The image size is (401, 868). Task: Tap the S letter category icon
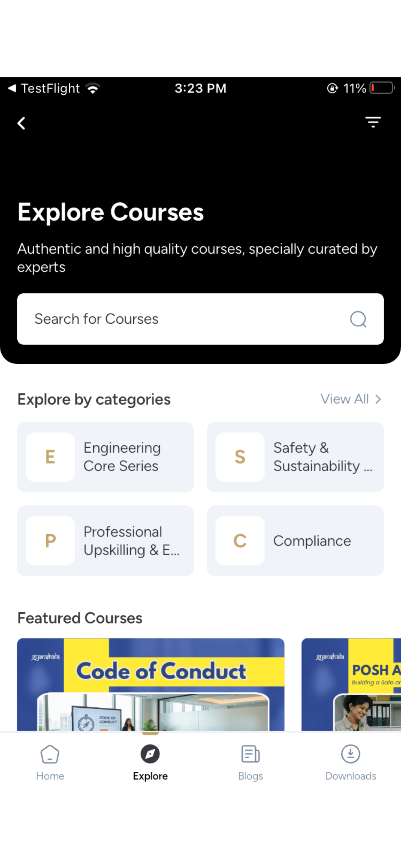(x=240, y=457)
